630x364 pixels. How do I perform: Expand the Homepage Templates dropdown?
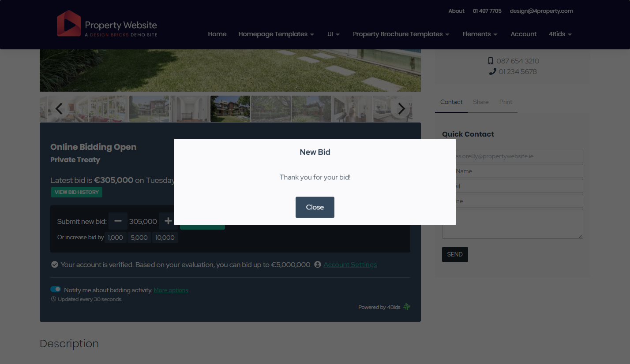(276, 34)
